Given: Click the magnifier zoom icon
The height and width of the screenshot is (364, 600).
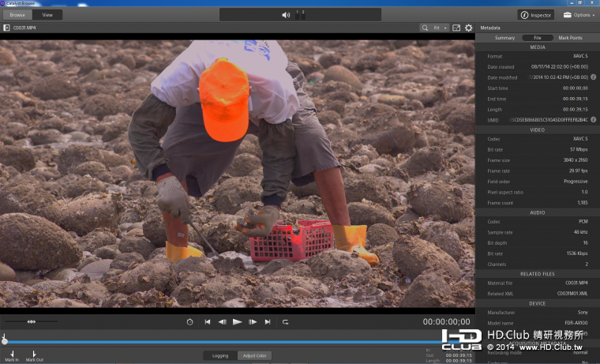Looking at the screenshot, I should [425, 28].
